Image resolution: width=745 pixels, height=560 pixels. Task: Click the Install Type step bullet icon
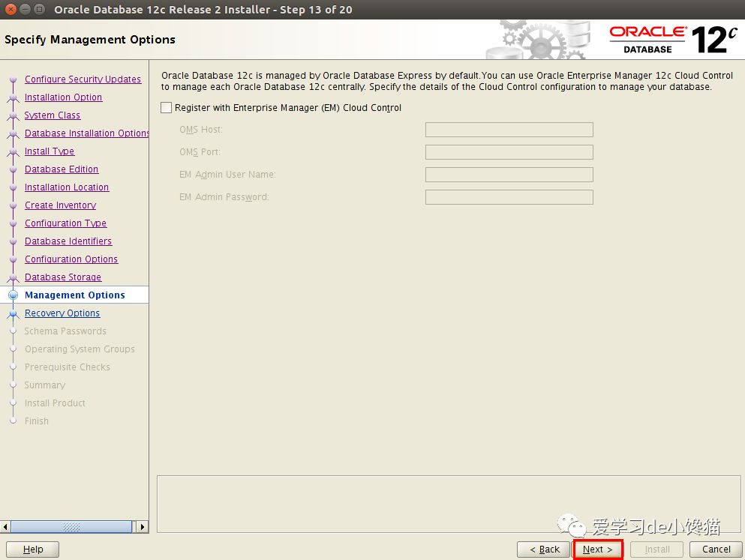point(14,151)
